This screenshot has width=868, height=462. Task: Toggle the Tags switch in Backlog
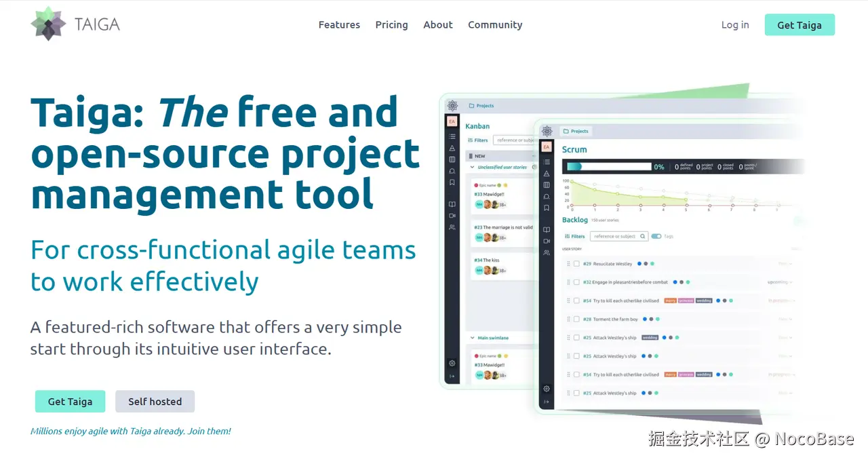click(x=656, y=236)
